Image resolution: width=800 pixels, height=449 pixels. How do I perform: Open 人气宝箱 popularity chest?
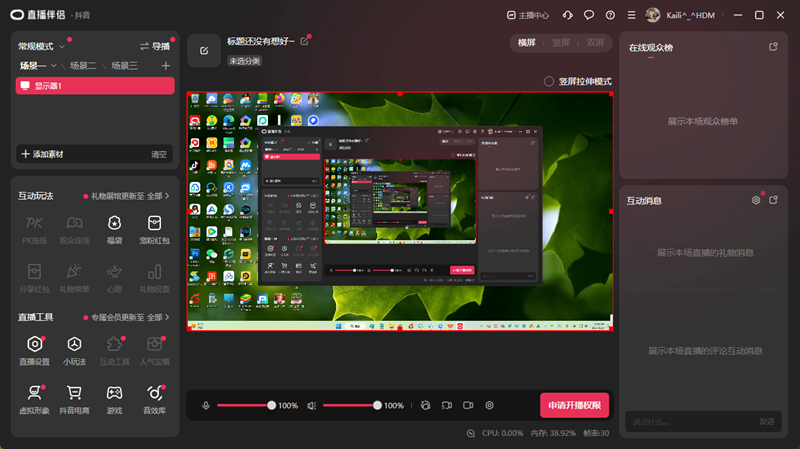[x=155, y=351]
